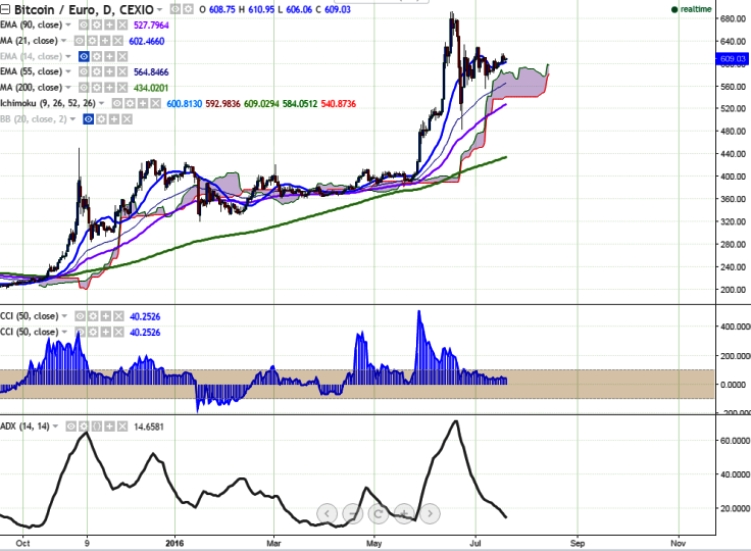Click the Ichimoku (9, 26, 52, 26) label
Screen dimensions: 751x551
[x=52, y=103]
